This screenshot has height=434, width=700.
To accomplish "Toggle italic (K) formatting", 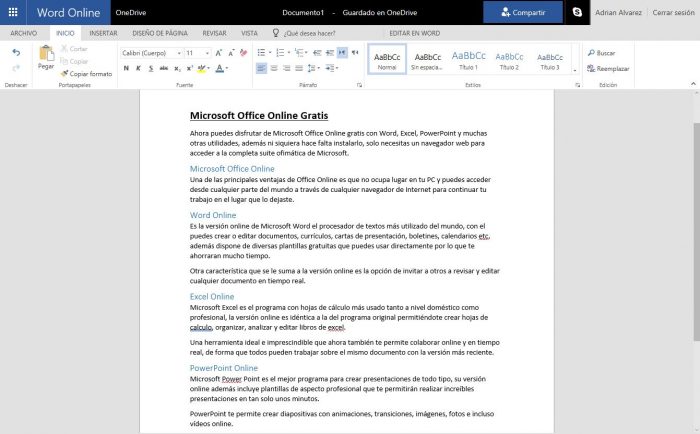I will click(138, 68).
